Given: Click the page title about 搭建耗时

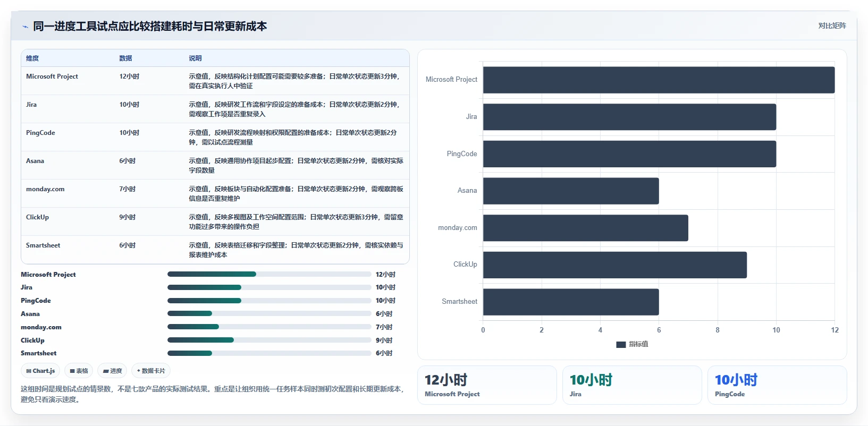Looking at the screenshot, I should (150, 27).
